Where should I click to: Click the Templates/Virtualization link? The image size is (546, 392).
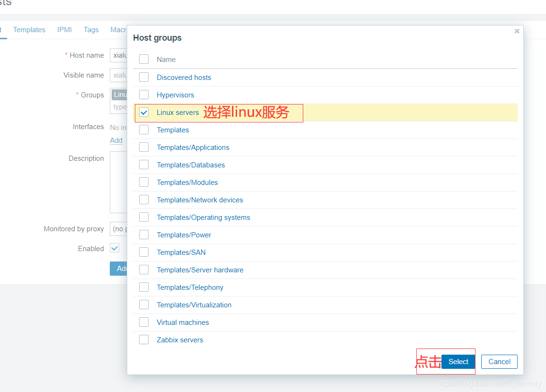(x=194, y=305)
